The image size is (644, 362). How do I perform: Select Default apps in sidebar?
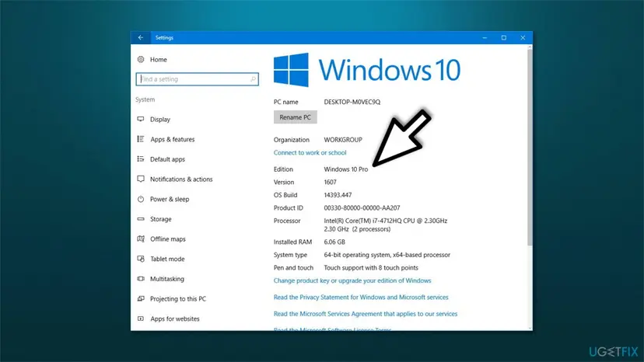pos(167,159)
